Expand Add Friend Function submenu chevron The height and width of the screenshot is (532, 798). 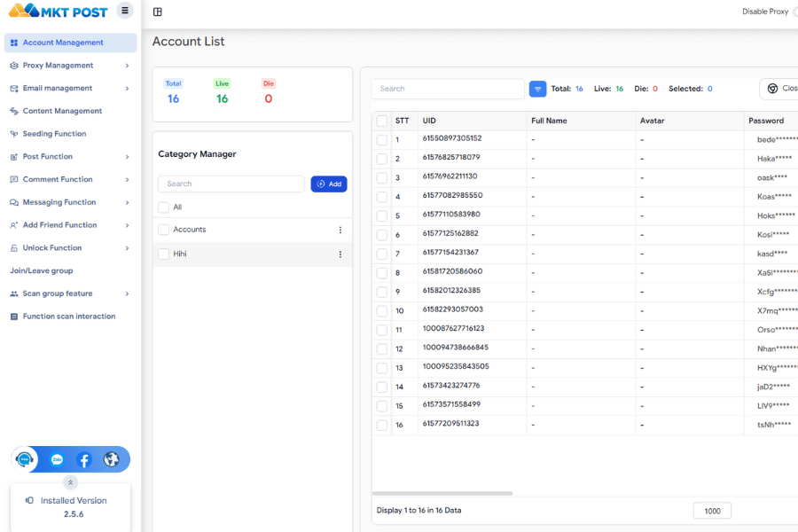click(x=127, y=225)
